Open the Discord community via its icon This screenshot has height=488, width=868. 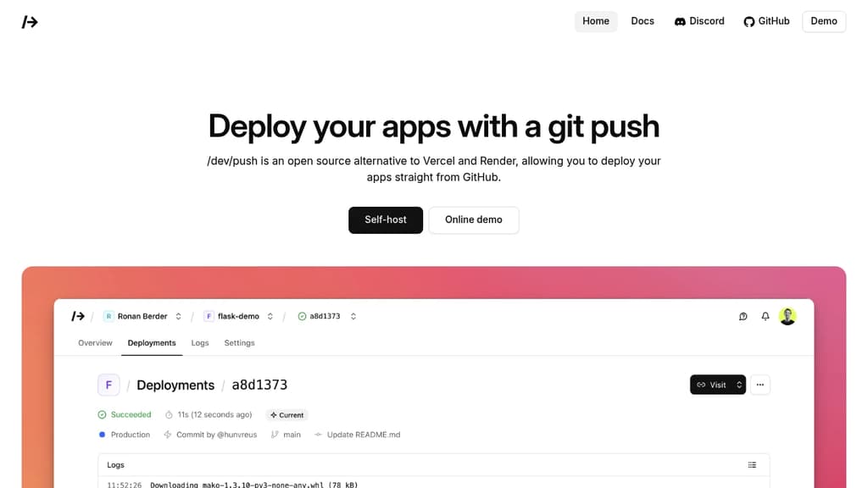680,21
